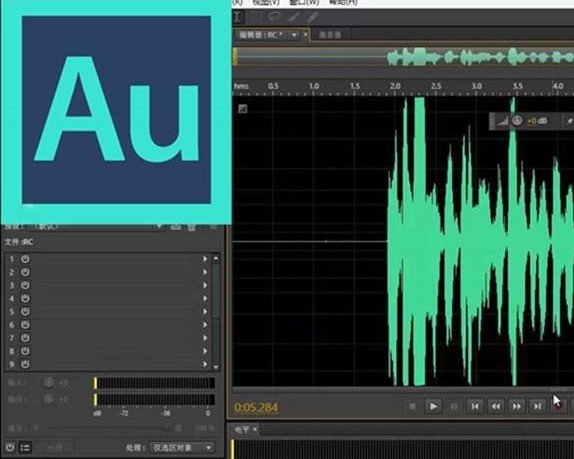Screen dimensions: 574x459
Task: Open the View (V) menu
Action: click(x=266, y=3)
